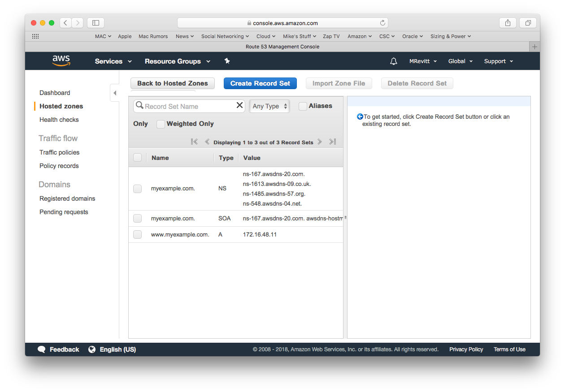Open the Terms of Use link

point(509,349)
